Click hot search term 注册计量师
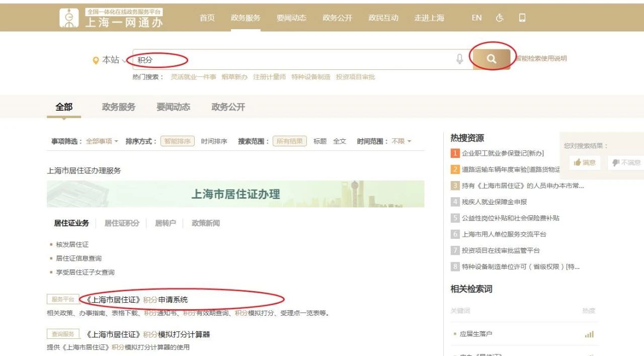 (269, 77)
